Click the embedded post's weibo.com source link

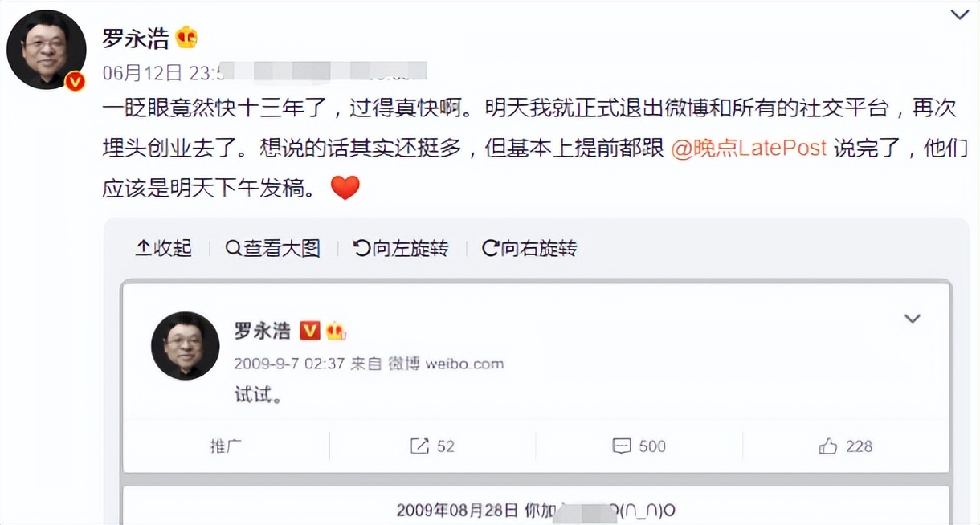[464, 364]
